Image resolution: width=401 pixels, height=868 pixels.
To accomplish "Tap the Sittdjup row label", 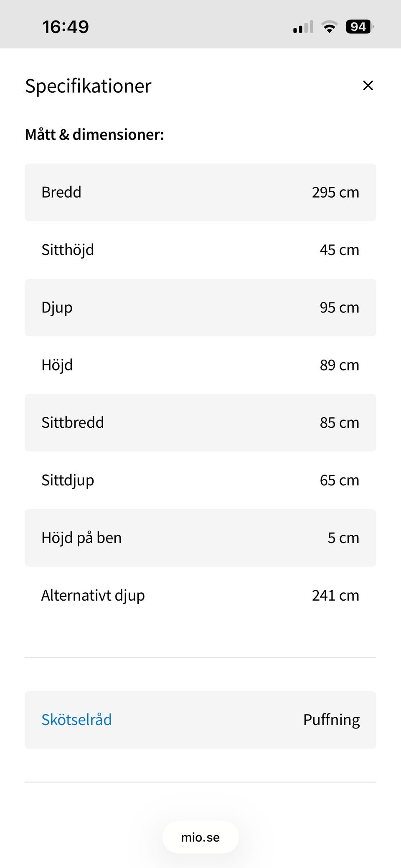I will [x=68, y=480].
